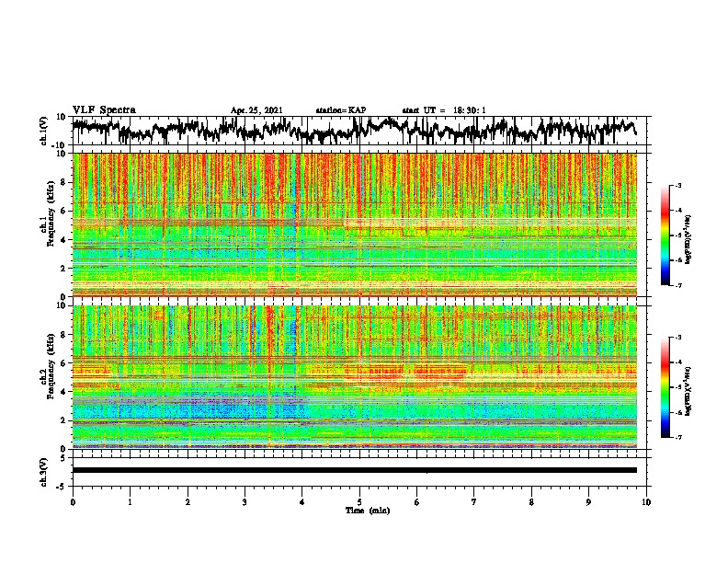The height and width of the screenshot is (563, 728).
Task: Click the ch.1 voltage waveform trace
Action: pyautogui.click(x=354, y=131)
